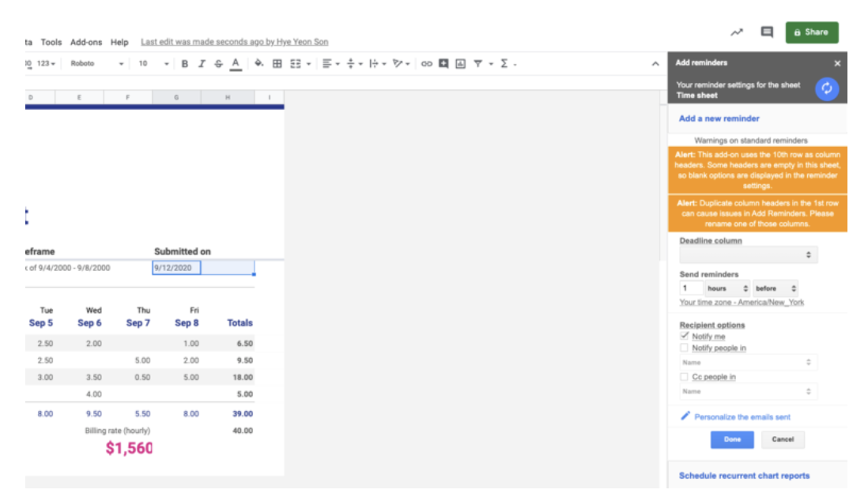Image resolution: width=868 pixels, height=501 pixels.
Task: Click the Sep 6 date heading
Action: point(89,322)
